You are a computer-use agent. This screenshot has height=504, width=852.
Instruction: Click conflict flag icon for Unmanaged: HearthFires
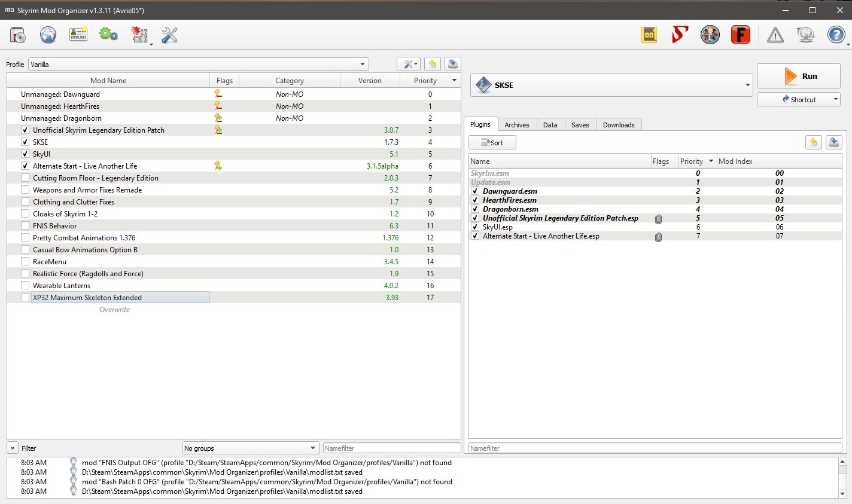tap(218, 106)
